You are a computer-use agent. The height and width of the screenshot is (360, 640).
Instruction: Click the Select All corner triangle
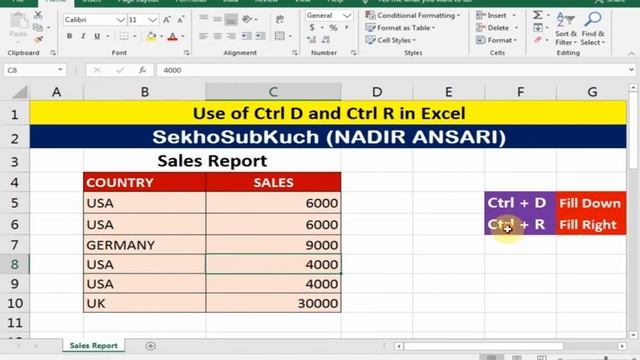click(19, 92)
